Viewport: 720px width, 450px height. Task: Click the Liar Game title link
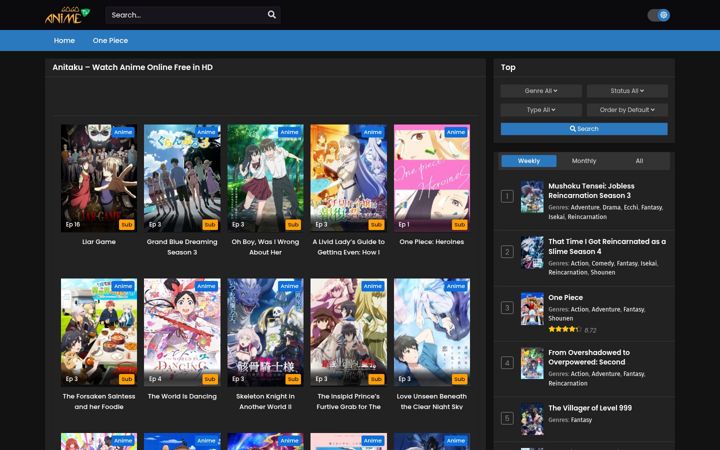coord(99,242)
